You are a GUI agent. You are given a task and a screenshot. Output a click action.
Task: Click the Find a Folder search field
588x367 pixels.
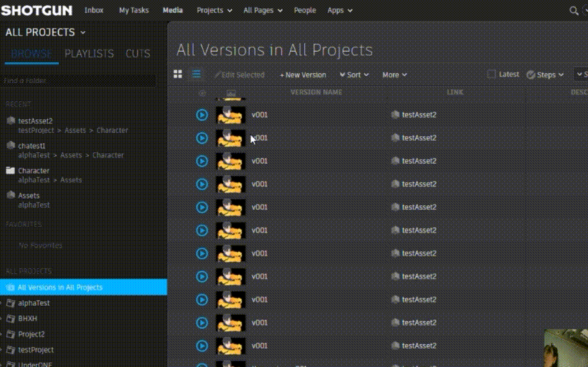point(78,81)
